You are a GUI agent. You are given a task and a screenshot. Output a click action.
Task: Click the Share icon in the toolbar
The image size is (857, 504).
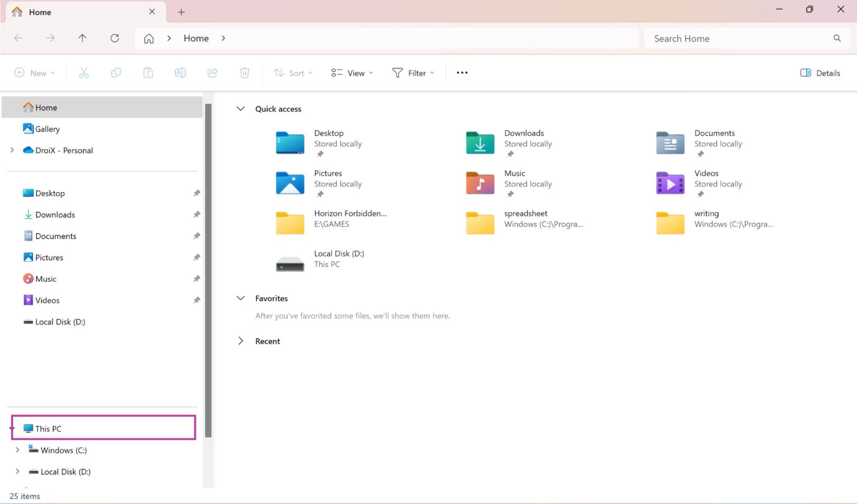point(212,72)
